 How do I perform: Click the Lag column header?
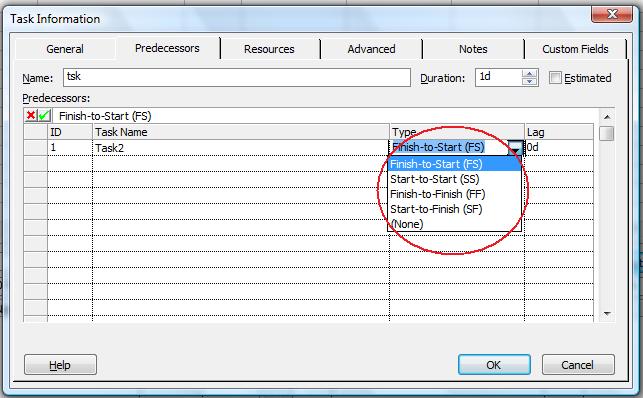pos(559,132)
